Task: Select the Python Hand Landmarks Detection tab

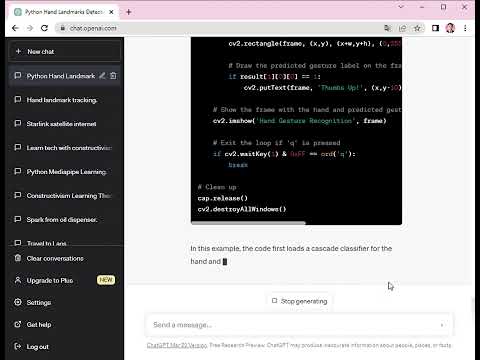Action: (x=63, y=12)
